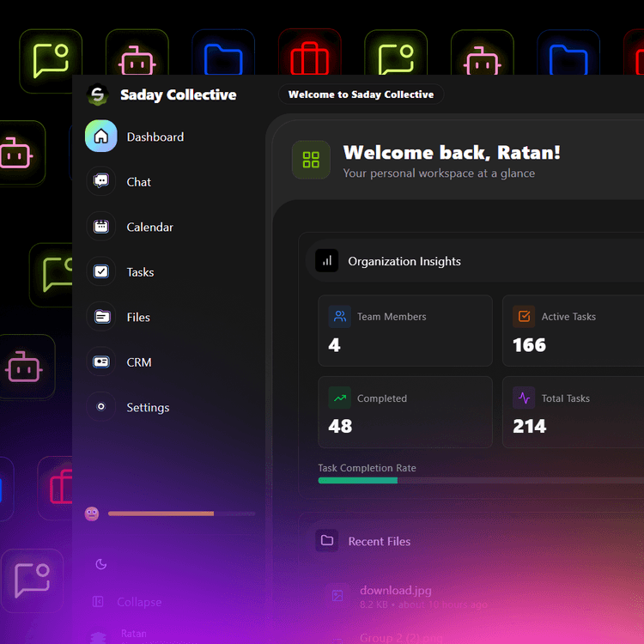Click the Saday Collective logo
The image size is (644, 644).
(x=99, y=95)
